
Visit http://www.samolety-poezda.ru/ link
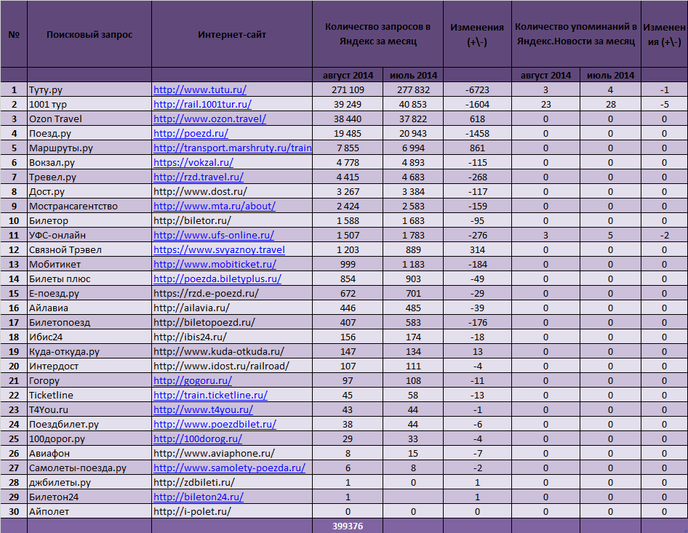[x=229, y=468]
